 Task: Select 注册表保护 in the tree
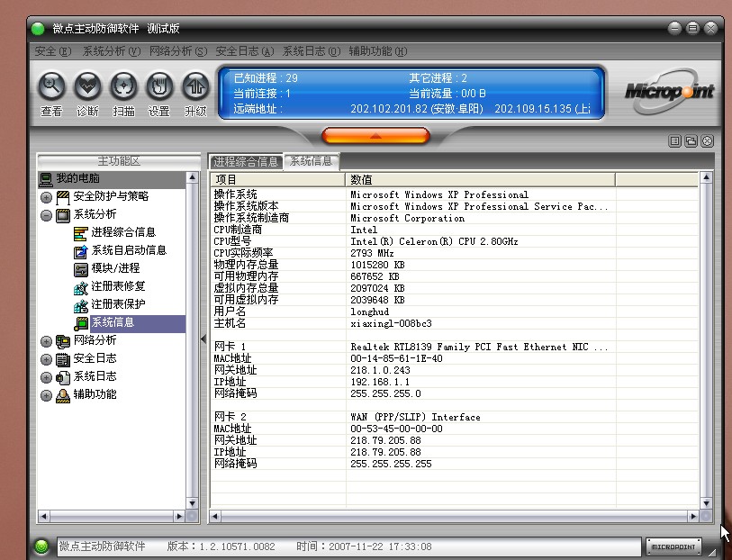pyautogui.click(x=118, y=304)
